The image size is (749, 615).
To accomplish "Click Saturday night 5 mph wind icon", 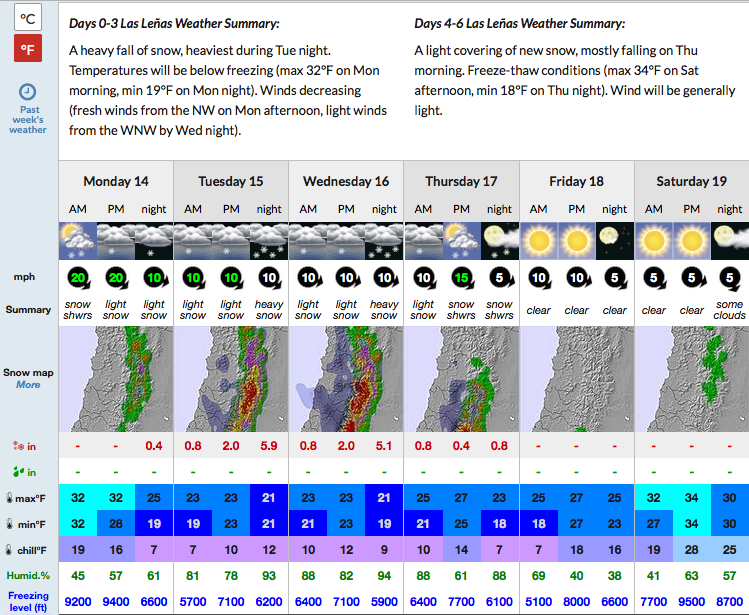I will (x=730, y=278).
